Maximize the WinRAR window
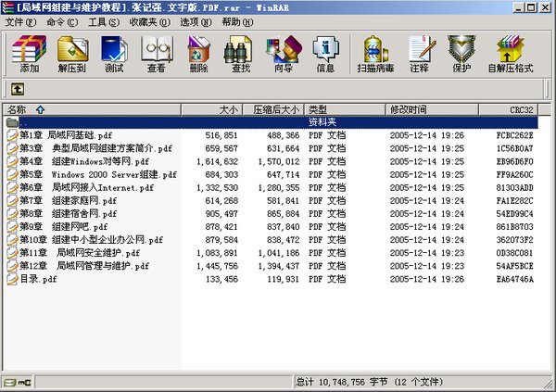Image resolution: width=556 pixels, height=392 pixels. click(x=531, y=7)
